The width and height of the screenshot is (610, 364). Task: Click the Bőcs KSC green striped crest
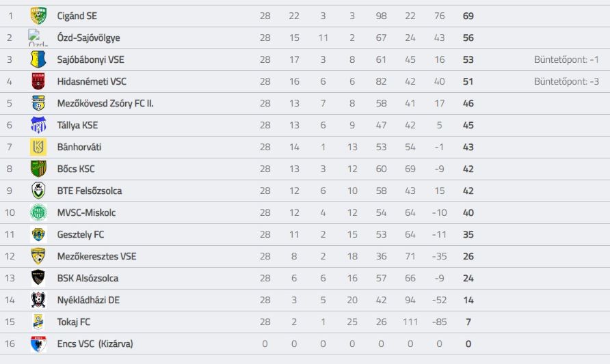point(38,169)
